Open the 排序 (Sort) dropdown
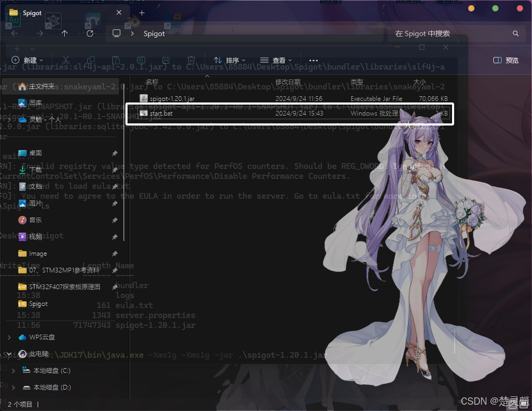Image resolution: width=532 pixels, height=411 pixels. (229, 60)
